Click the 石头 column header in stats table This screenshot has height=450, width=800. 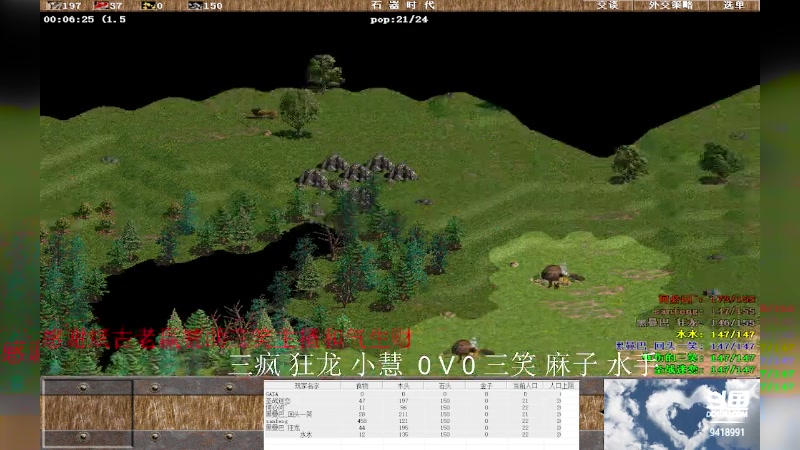click(x=445, y=386)
